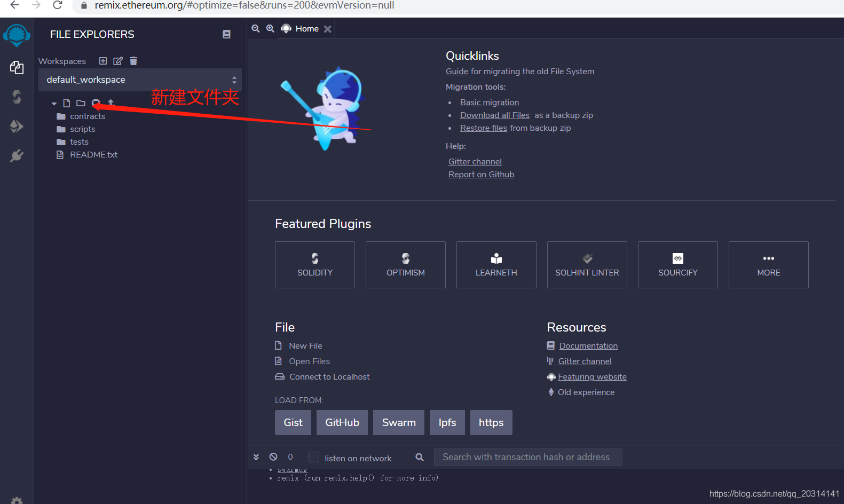844x504 pixels.
Task: Click browser back arrow
Action: point(15,5)
